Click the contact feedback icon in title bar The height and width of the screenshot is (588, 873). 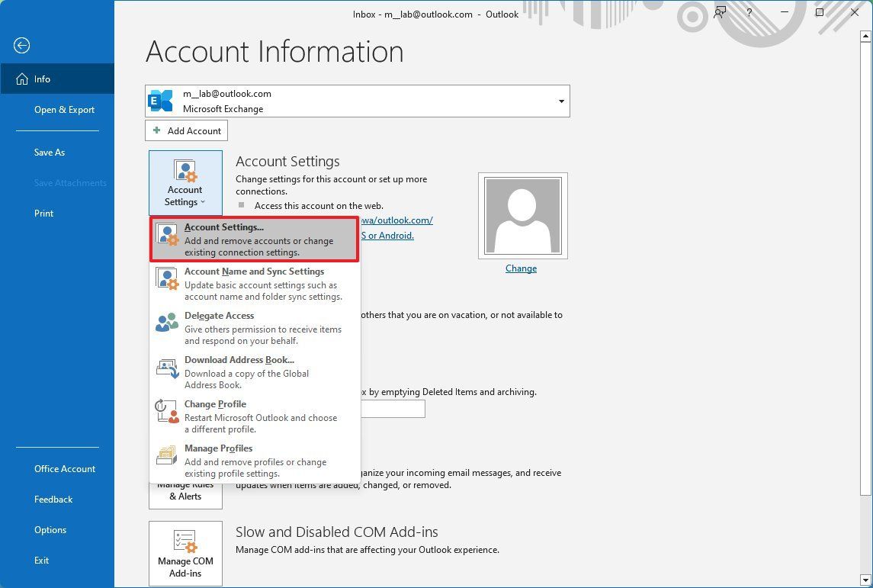[719, 13]
